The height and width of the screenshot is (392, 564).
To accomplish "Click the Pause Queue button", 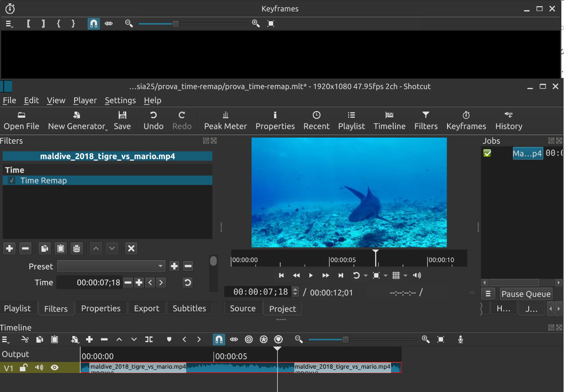I will [526, 294].
